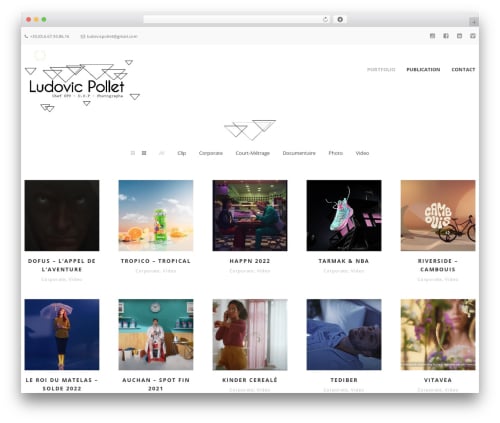Open the Vitavea flowers thumbnail
The width and height of the screenshot is (500, 423).
pos(438,334)
